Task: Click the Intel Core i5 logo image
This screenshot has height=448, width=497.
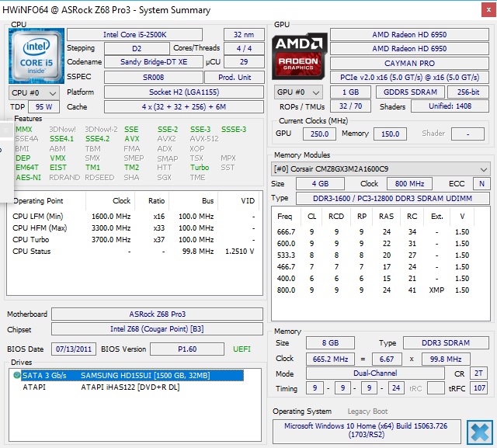Action: click(x=36, y=56)
